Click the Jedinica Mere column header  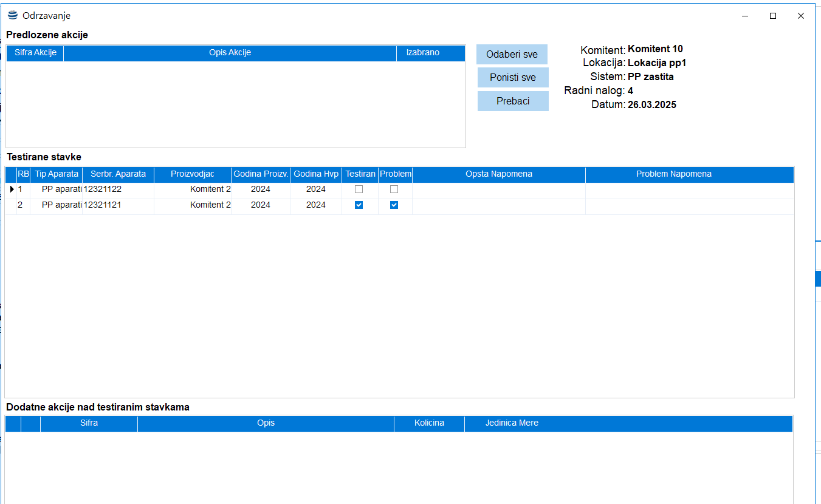[x=512, y=423]
